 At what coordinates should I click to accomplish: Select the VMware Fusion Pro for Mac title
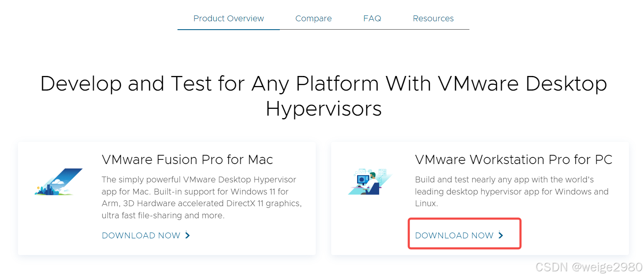(187, 159)
